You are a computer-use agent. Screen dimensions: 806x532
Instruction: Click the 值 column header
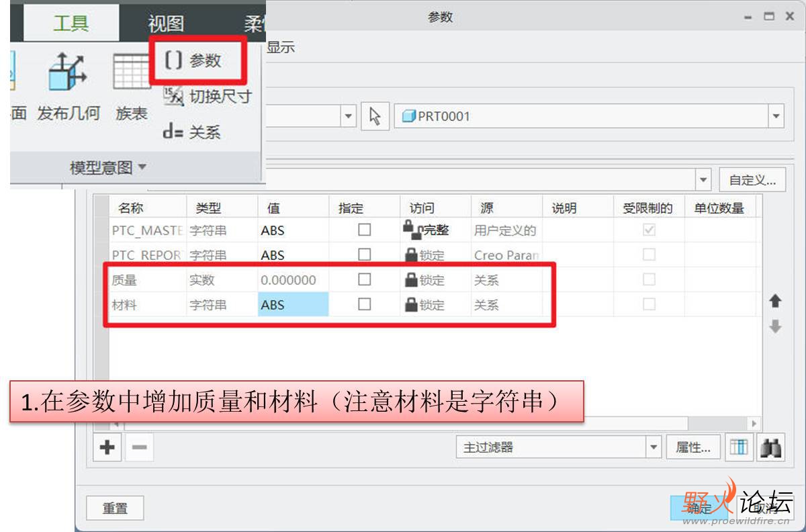(x=294, y=208)
